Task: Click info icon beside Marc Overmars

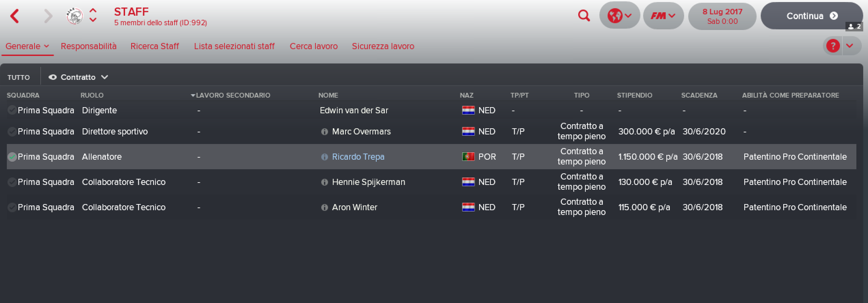Action: (x=324, y=132)
